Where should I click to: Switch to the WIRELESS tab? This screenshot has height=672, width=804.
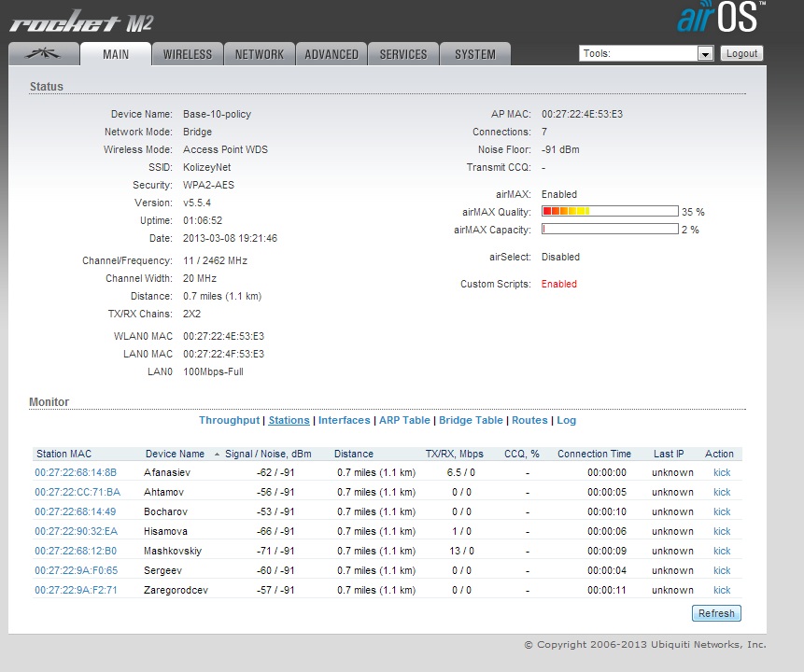click(x=187, y=54)
